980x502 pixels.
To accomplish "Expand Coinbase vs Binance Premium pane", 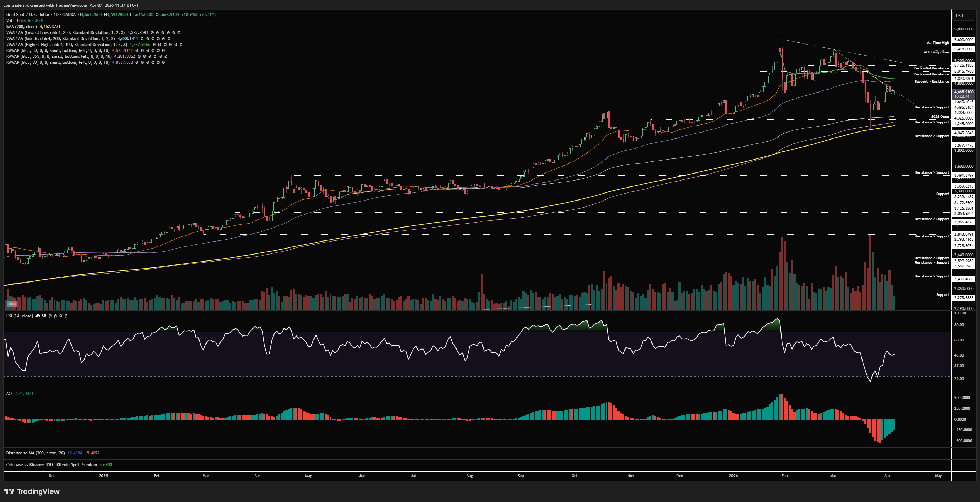I will coord(51,465).
